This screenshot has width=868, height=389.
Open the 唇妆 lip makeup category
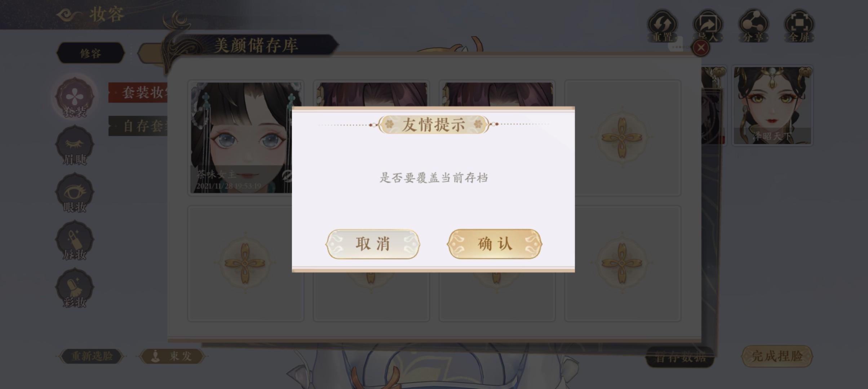[x=75, y=241]
